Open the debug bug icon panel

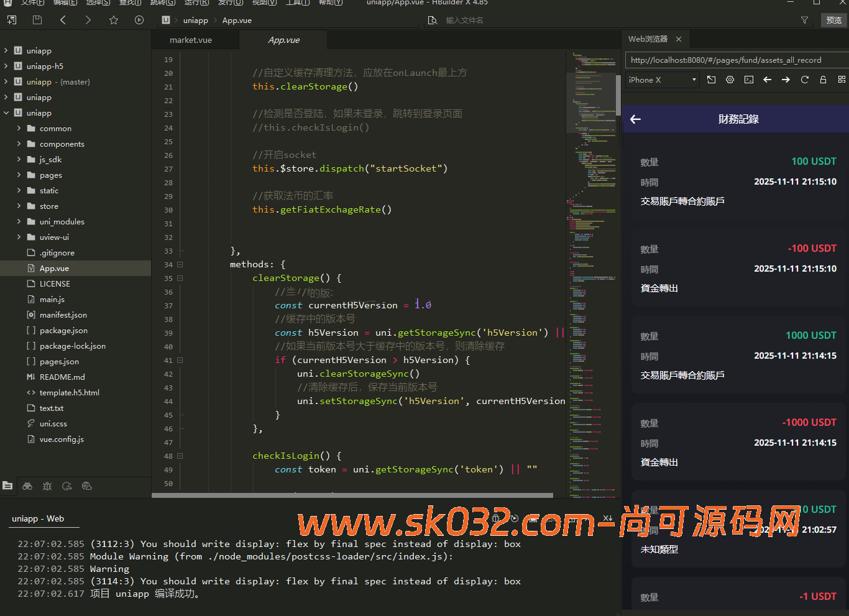tap(47, 486)
